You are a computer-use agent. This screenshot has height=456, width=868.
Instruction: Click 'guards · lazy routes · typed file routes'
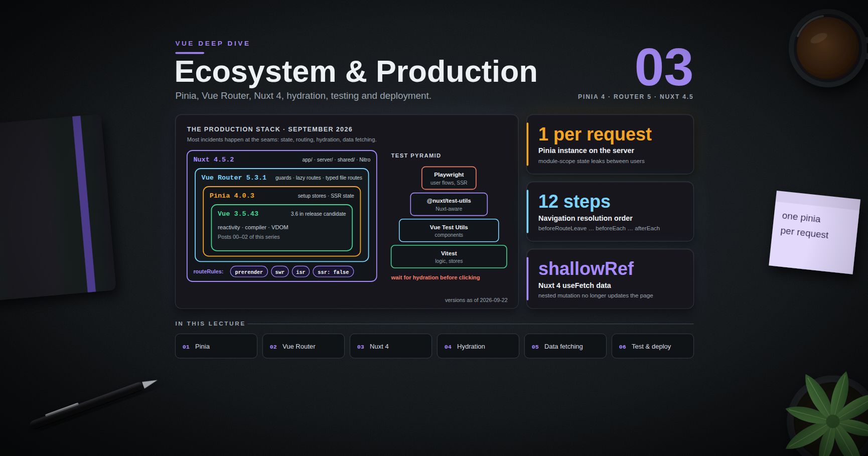(x=319, y=178)
